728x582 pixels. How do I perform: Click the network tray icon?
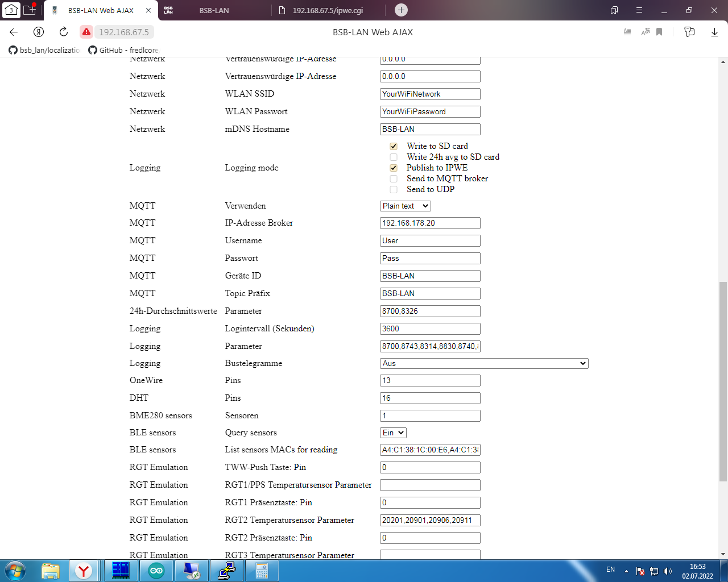pos(654,571)
